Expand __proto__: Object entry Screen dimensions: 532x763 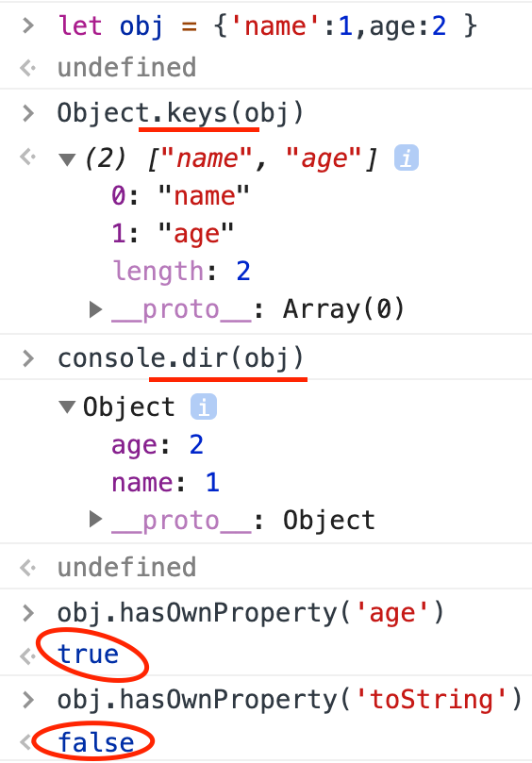click(96, 520)
